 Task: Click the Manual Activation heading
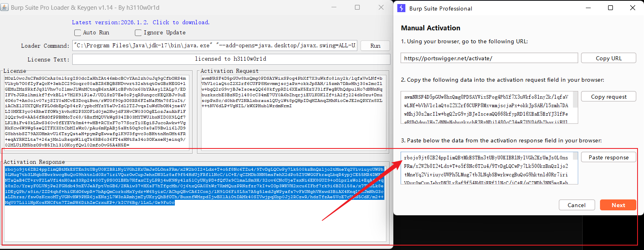click(430, 28)
